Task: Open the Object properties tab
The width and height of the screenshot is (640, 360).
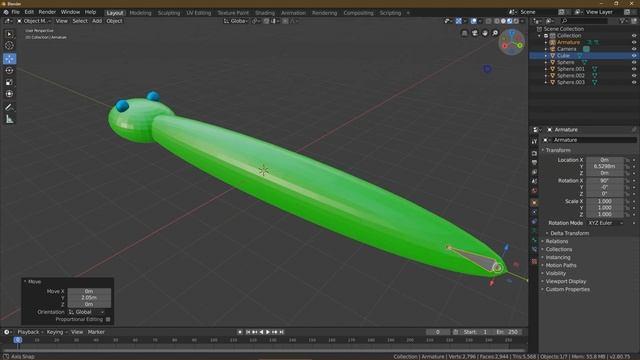Action: (534, 202)
